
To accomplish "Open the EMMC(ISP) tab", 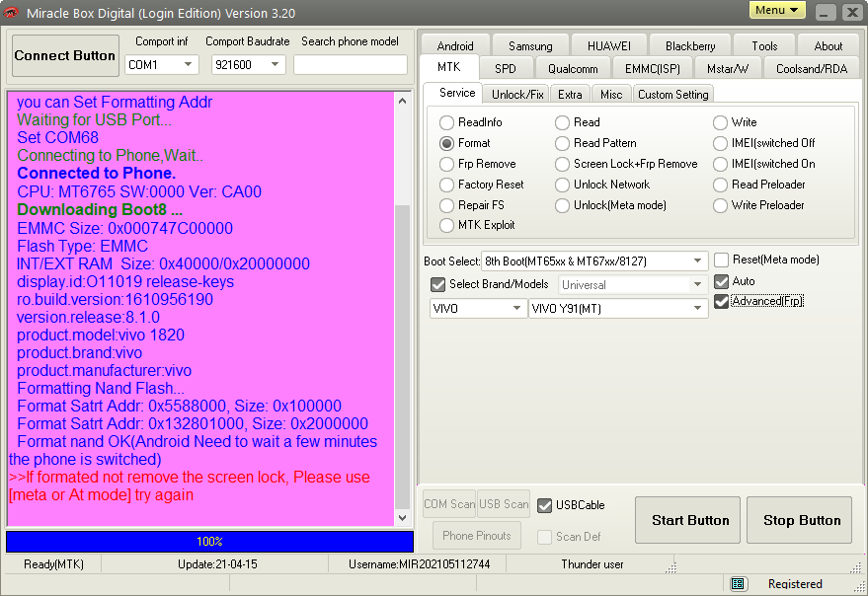I will [x=652, y=69].
